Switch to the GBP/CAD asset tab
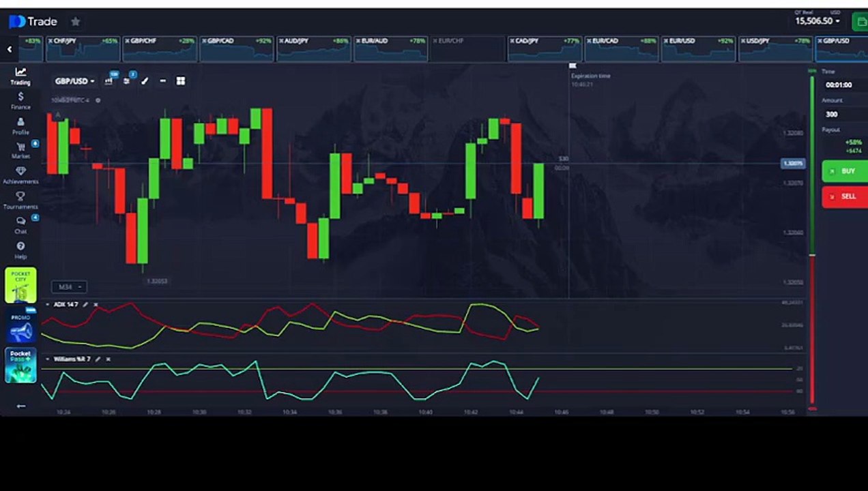The height and width of the screenshot is (491, 868). coord(237,48)
